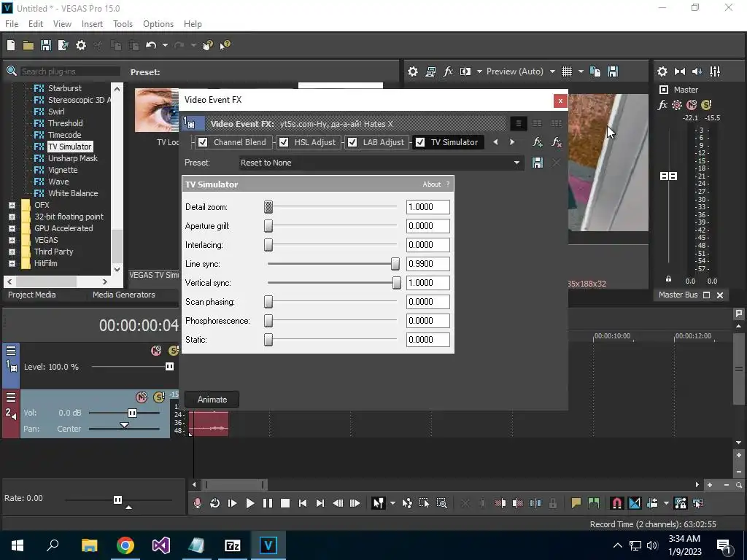Viewport: 747px width, 560px height.
Task: Open project with folder icon
Action: (x=28, y=45)
